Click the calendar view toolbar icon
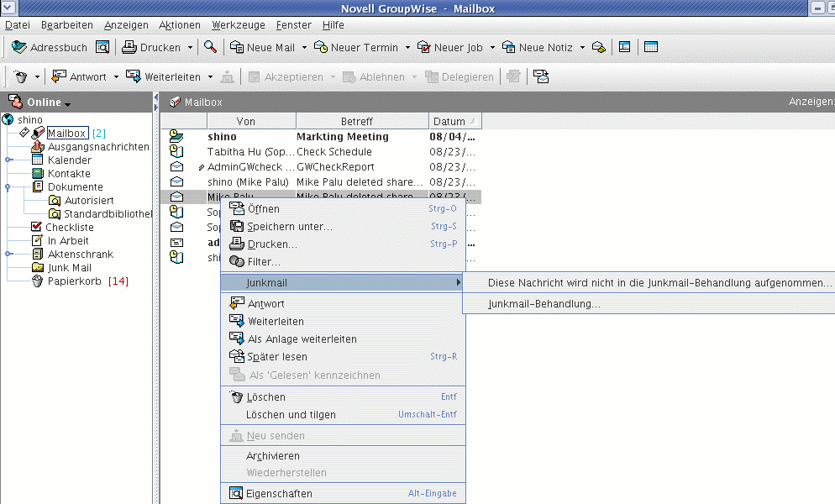 tap(651, 47)
